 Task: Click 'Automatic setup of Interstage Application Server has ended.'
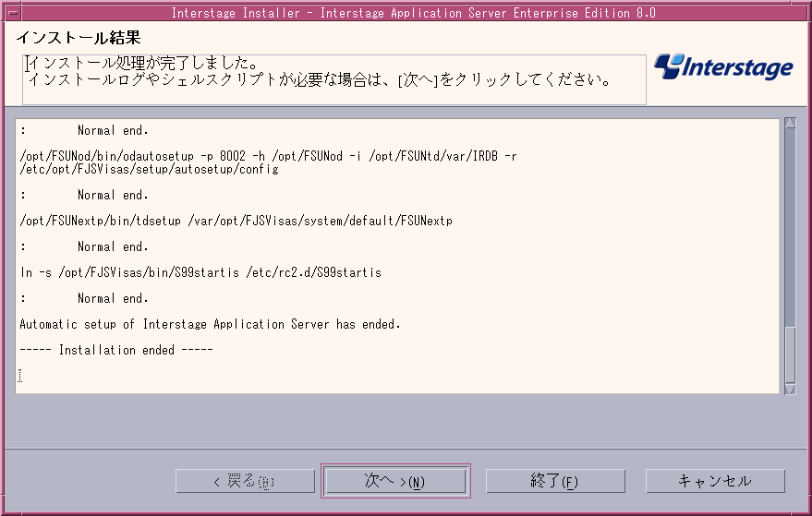pyautogui.click(x=210, y=325)
